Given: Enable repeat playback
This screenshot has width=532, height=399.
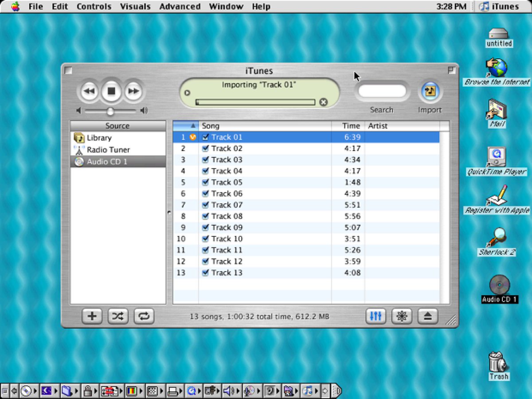Looking at the screenshot, I should (144, 316).
